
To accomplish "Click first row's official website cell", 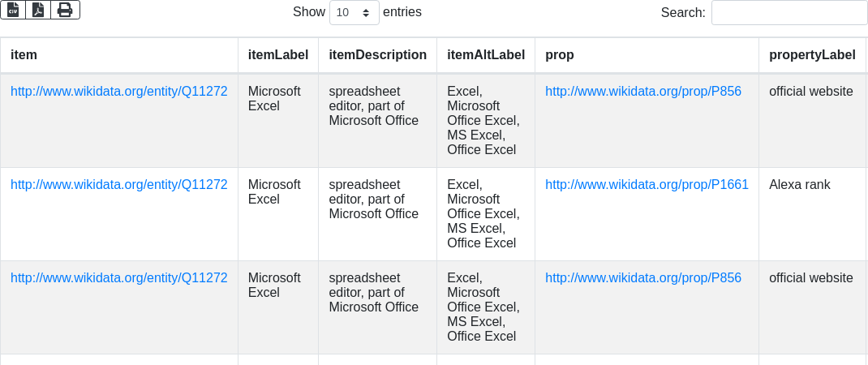I will pyautogui.click(x=811, y=92).
